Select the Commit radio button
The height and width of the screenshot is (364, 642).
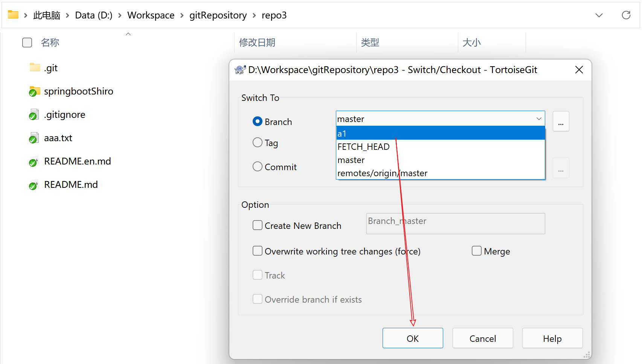[258, 167]
